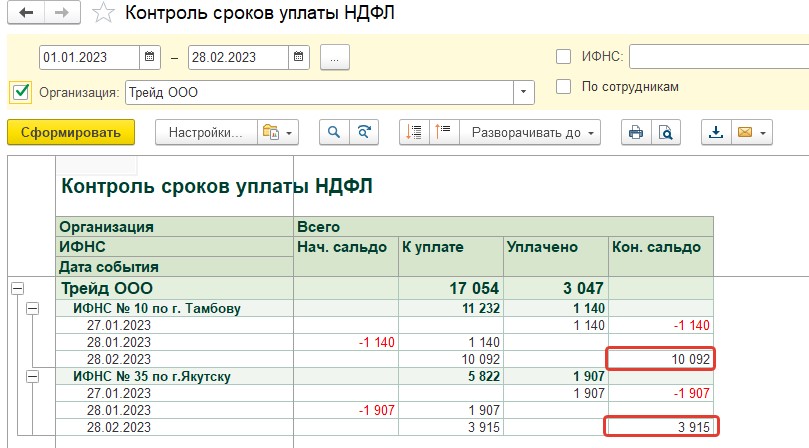Viewport: 809px width, 448px height.
Task: Add report to favorites star
Action: (103, 13)
